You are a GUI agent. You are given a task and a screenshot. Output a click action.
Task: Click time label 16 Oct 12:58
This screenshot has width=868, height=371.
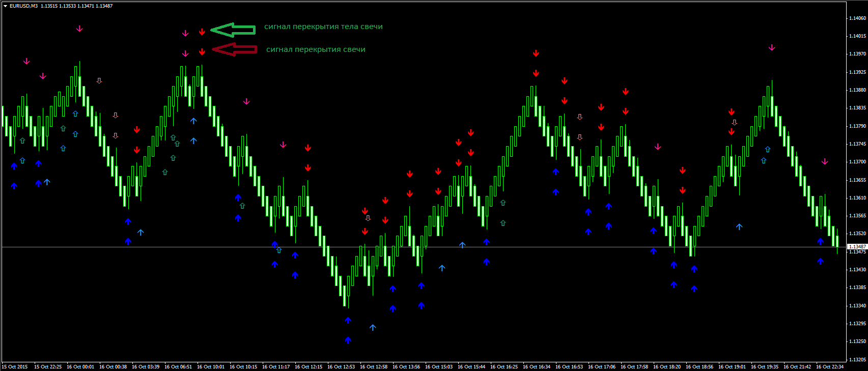tap(374, 367)
